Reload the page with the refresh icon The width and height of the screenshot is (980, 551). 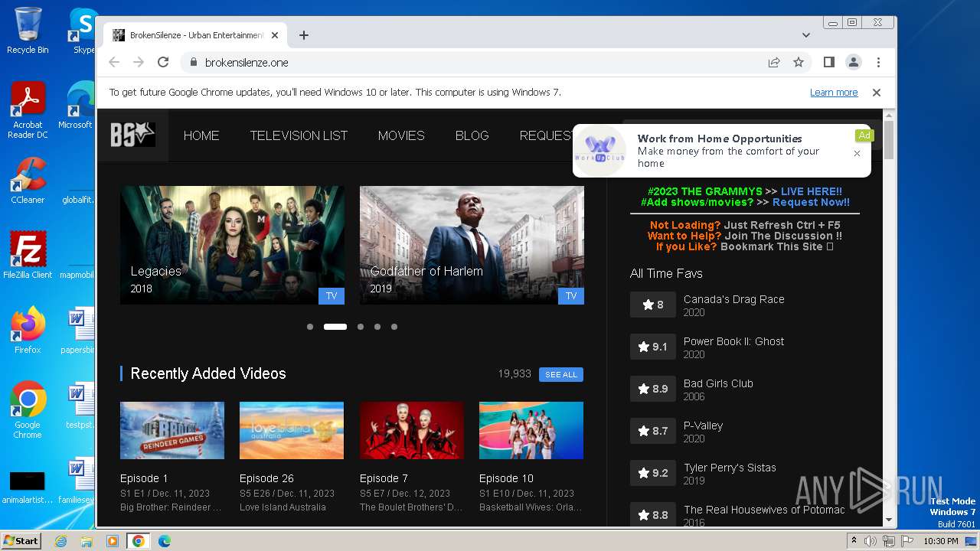click(x=163, y=62)
